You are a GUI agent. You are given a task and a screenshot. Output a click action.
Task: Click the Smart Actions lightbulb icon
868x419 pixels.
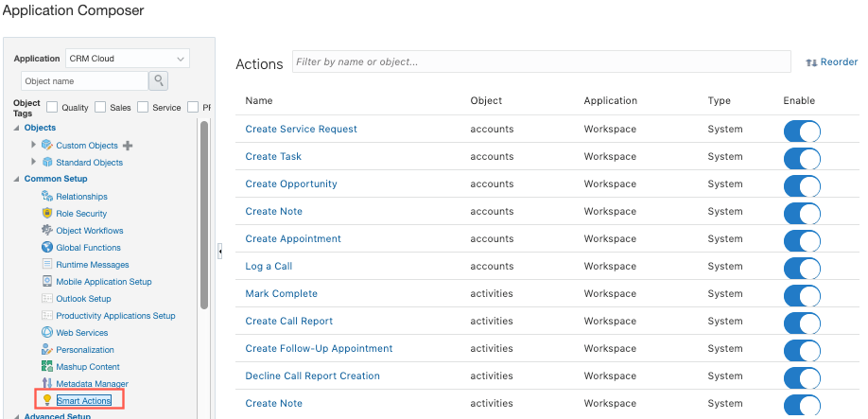click(47, 401)
